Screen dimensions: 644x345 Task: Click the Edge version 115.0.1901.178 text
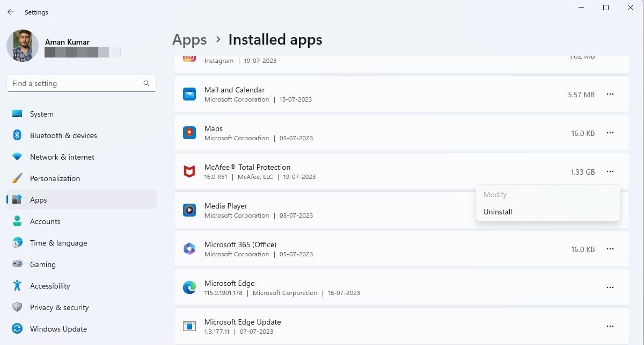click(223, 293)
